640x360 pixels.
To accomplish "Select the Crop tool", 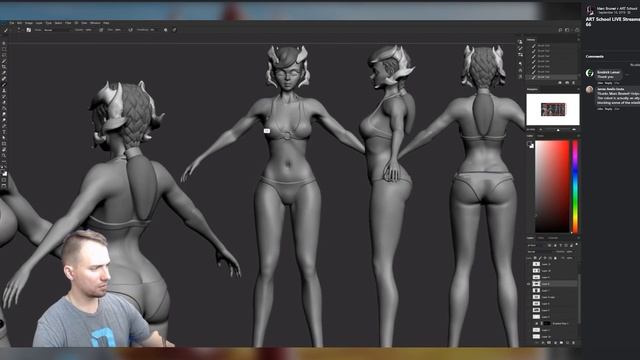I will pyautogui.click(x=4, y=67).
